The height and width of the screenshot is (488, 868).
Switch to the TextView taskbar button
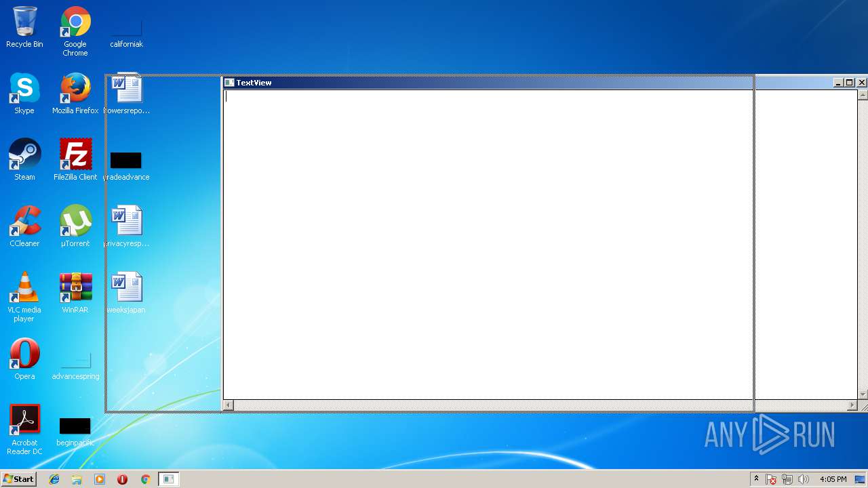(x=168, y=479)
